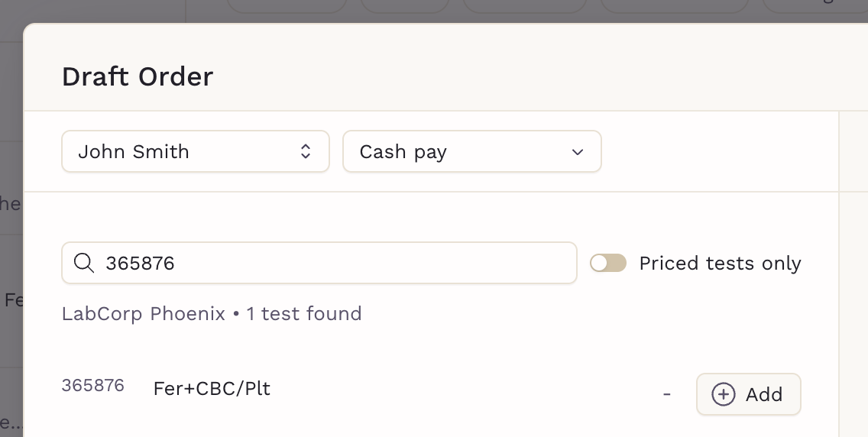Click the Draft Order dialog heading

[138, 76]
